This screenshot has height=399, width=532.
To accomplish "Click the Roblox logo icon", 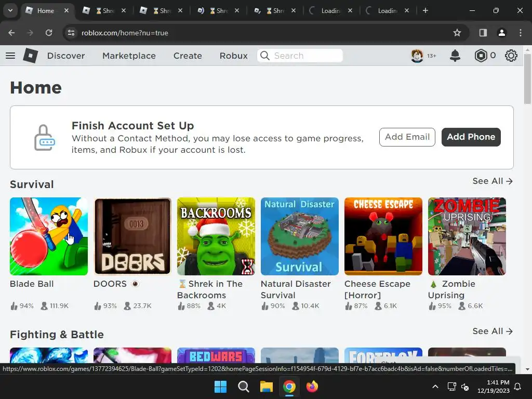I will [x=30, y=55].
